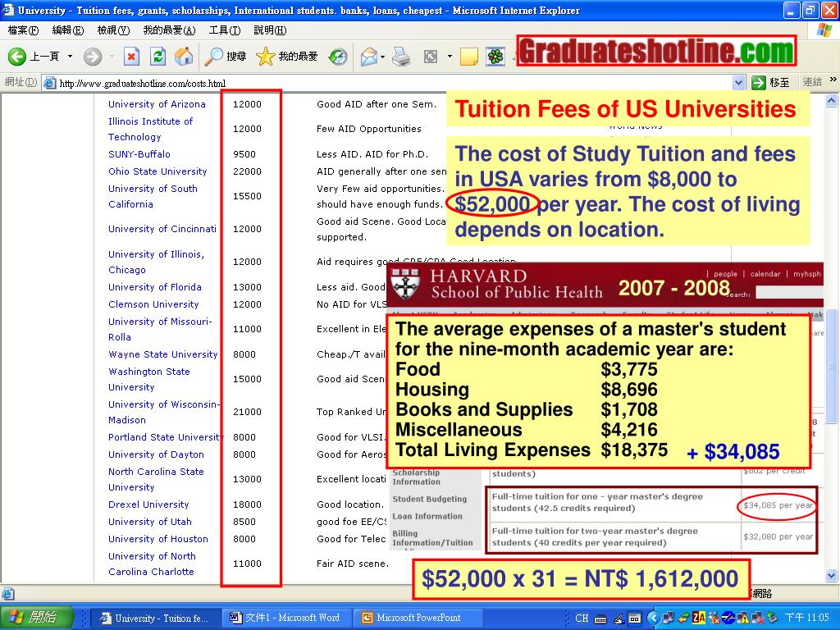The image size is (840, 630).
Task: Click the 下午 11:05 taskbar clock
Action: [x=807, y=618]
